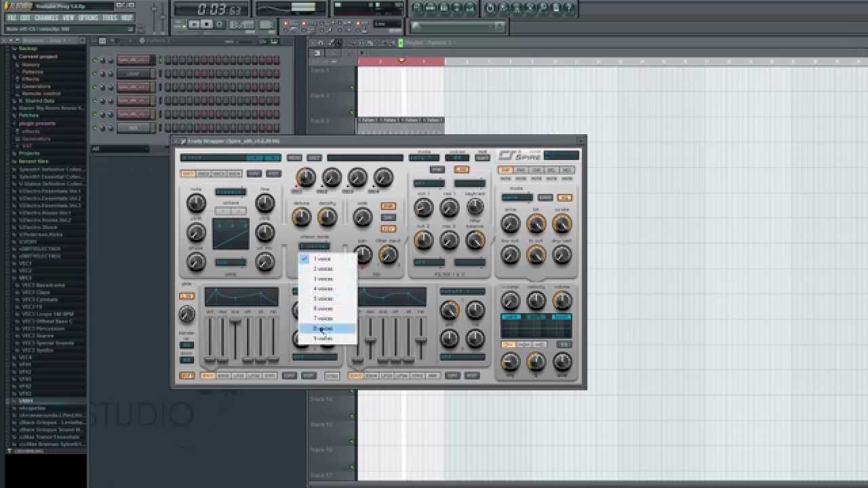Open the FILE menu

click(x=12, y=18)
